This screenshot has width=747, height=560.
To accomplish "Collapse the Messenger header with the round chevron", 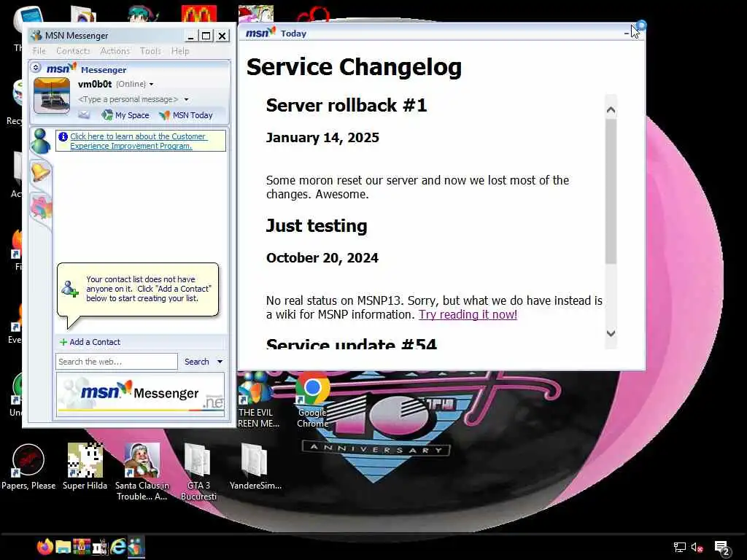I will [x=36, y=68].
